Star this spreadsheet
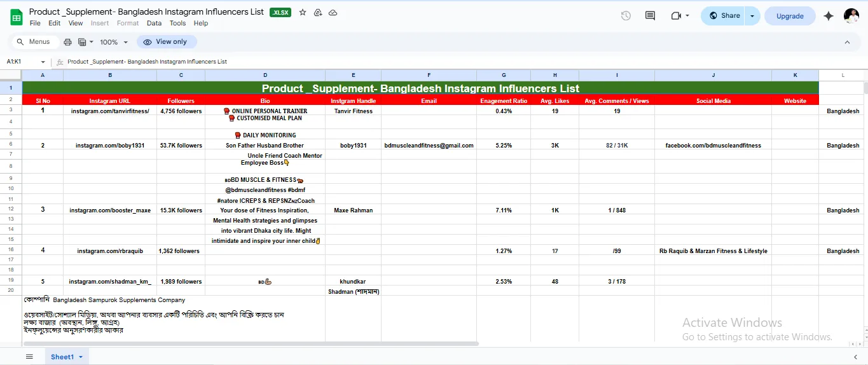 click(x=303, y=13)
